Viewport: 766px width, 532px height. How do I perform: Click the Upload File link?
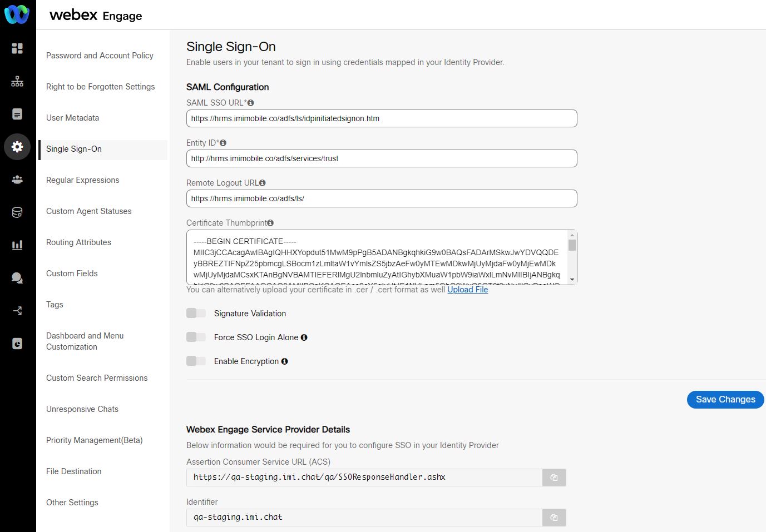[468, 290]
